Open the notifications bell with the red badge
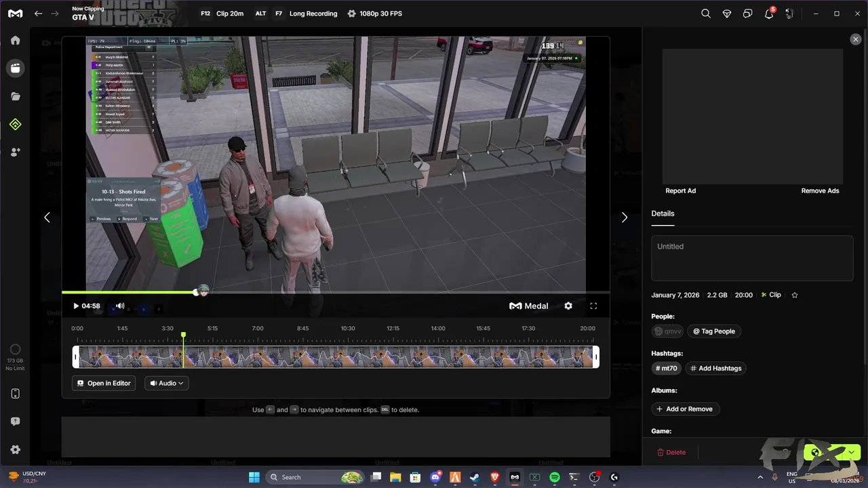The image size is (868, 488). pos(769,14)
